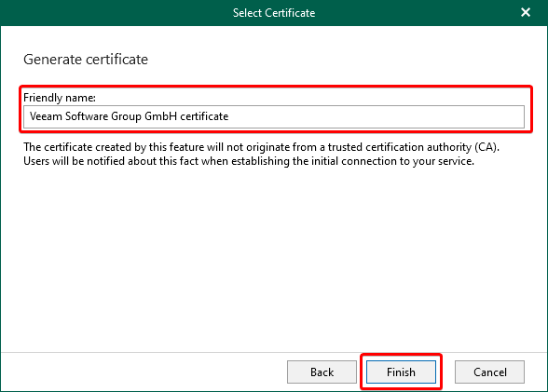Click blank white area below the notice
Image resolution: width=548 pixels, height=392 pixels.
(274, 258)
